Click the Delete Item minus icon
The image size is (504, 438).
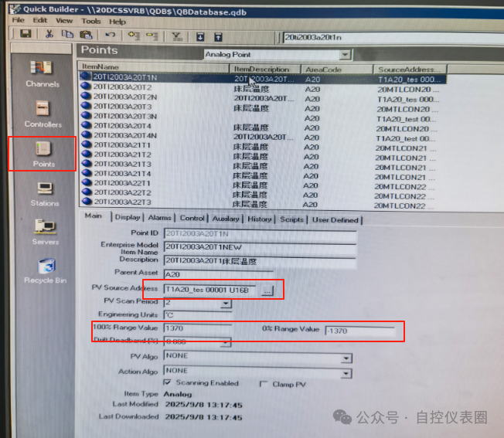coord(152,36)
